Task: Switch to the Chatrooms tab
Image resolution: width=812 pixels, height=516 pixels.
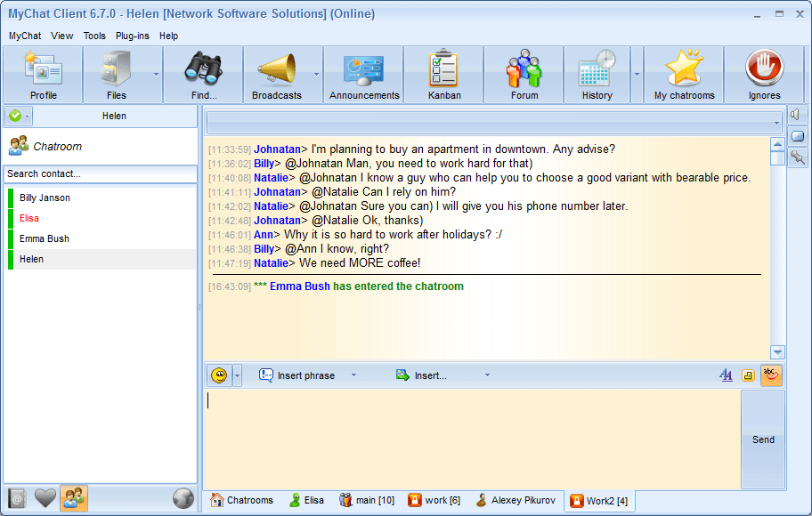Action: click(241, 500)
